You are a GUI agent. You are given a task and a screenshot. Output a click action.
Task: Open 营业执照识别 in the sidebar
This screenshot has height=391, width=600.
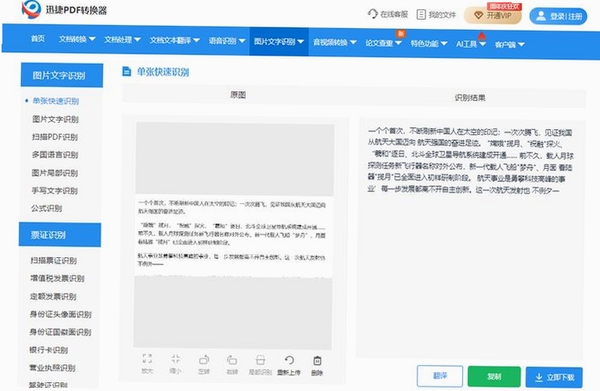pyautogui.click(x=52, y=368)
